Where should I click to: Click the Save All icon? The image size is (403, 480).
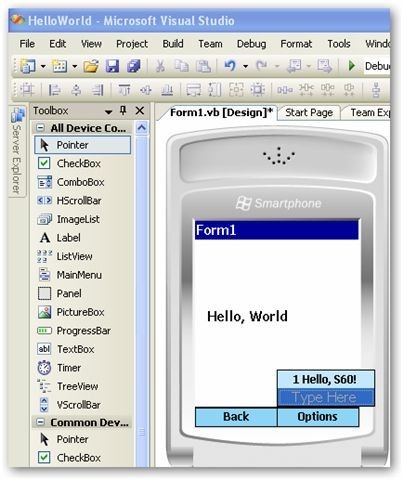click(134, 66)
